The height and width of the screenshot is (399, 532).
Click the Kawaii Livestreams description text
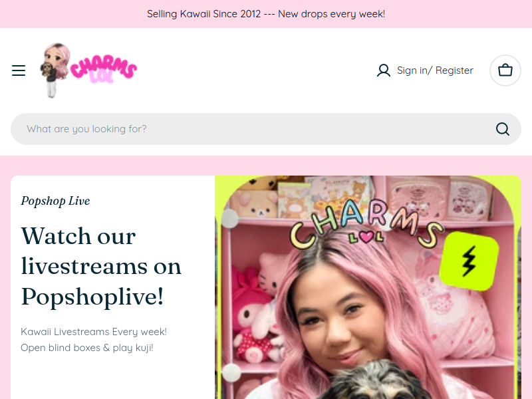[x=94, y=340]
